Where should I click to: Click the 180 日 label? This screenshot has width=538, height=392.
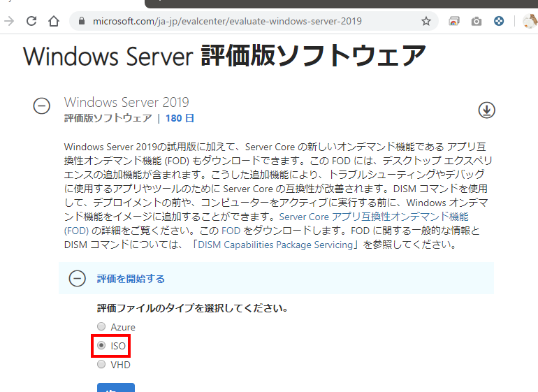click(x=180, y=118)
